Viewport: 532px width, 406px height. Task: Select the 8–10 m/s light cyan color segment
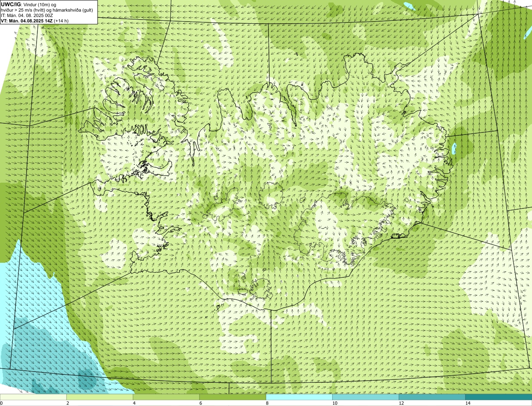pos(299,397)
